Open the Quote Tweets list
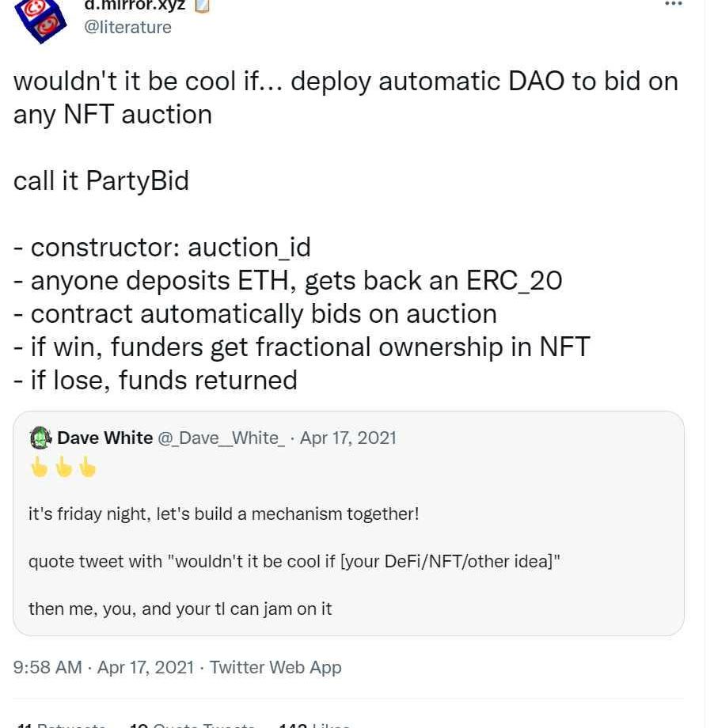 tap(192, 725)
